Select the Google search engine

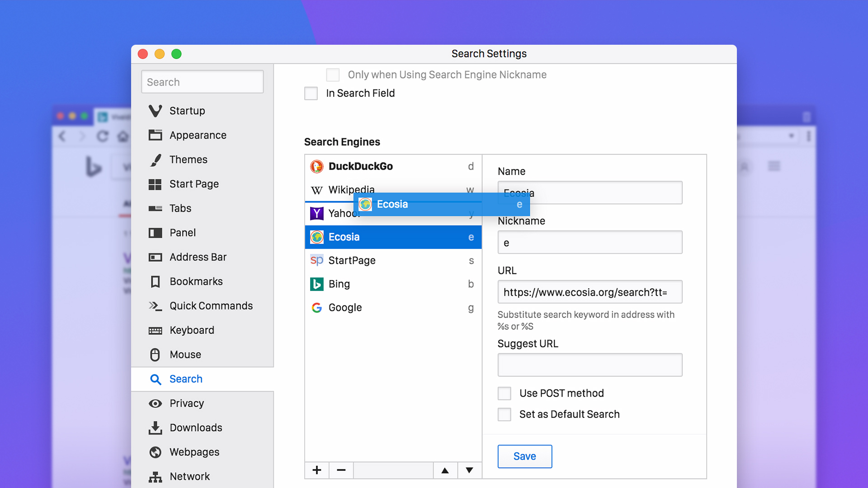coord(393,307)
